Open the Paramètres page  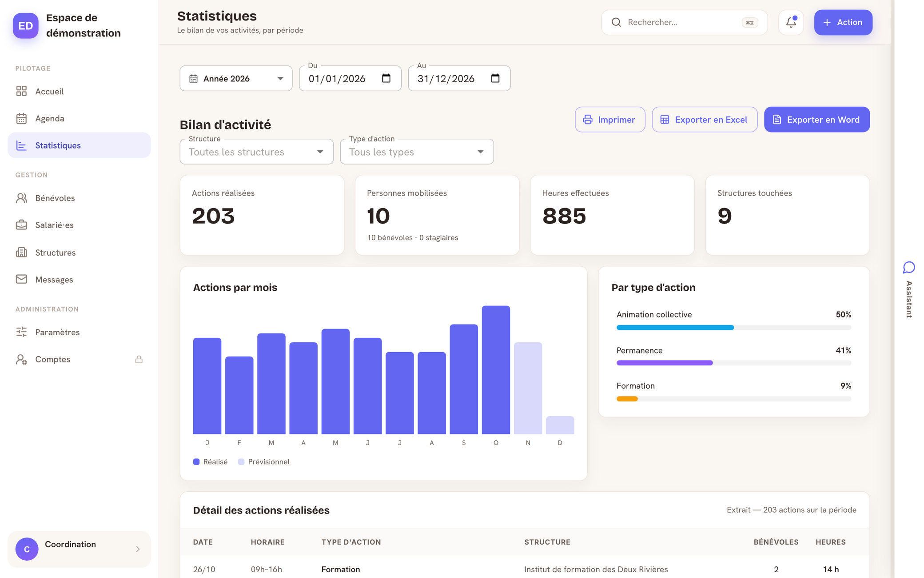point(79,332)
